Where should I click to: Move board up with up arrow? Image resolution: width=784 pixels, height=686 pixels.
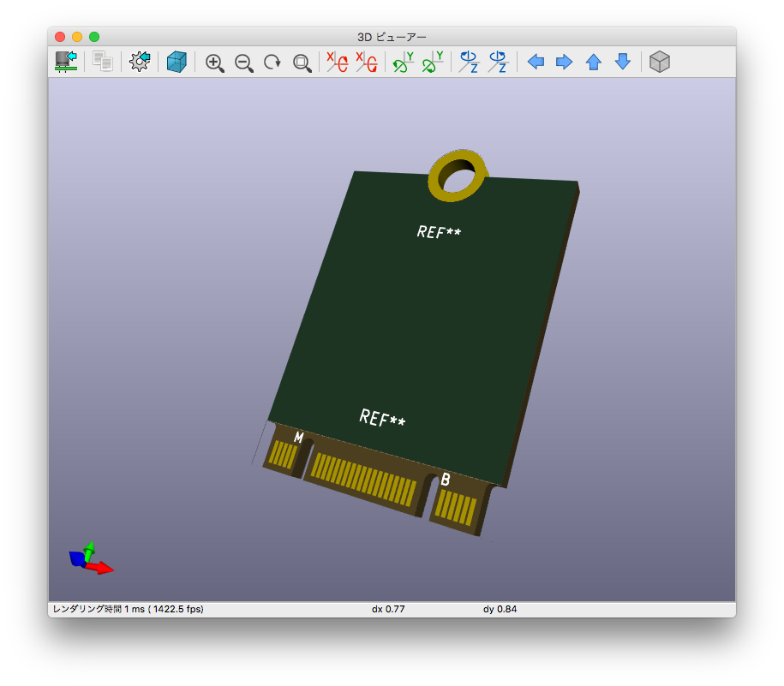coord(594,62)
